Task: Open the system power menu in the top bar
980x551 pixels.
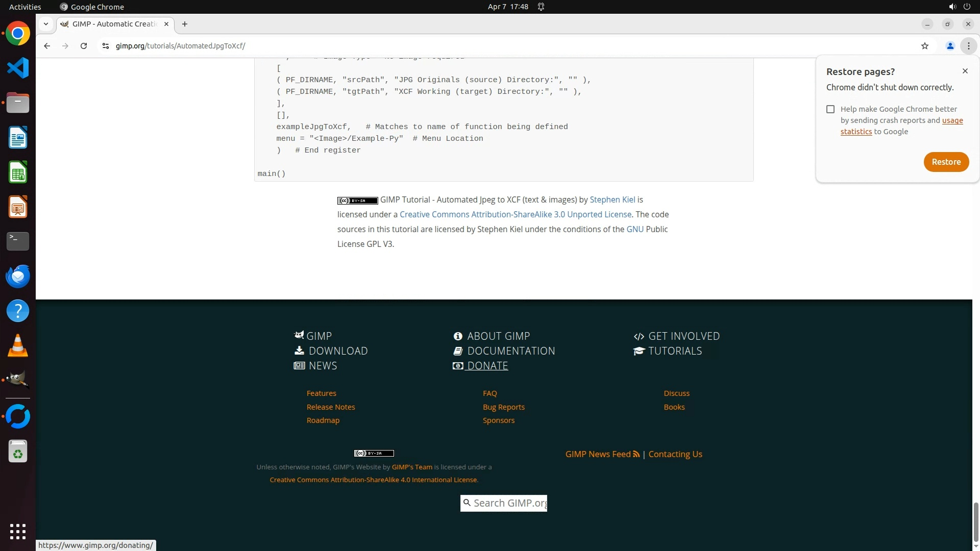Action: click(x=967, y=7)
